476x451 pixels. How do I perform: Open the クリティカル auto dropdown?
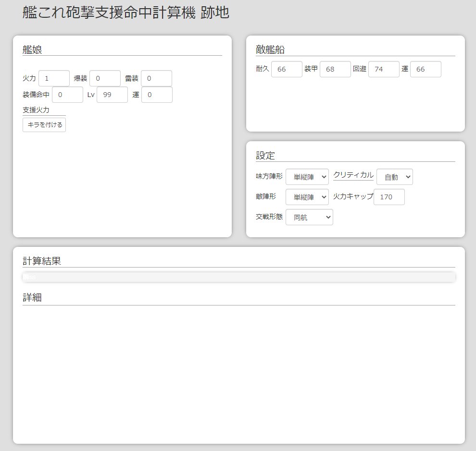pos(394,176)
